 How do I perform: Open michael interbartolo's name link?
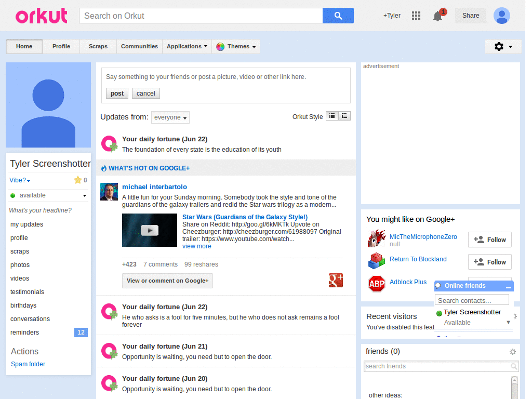154,187
